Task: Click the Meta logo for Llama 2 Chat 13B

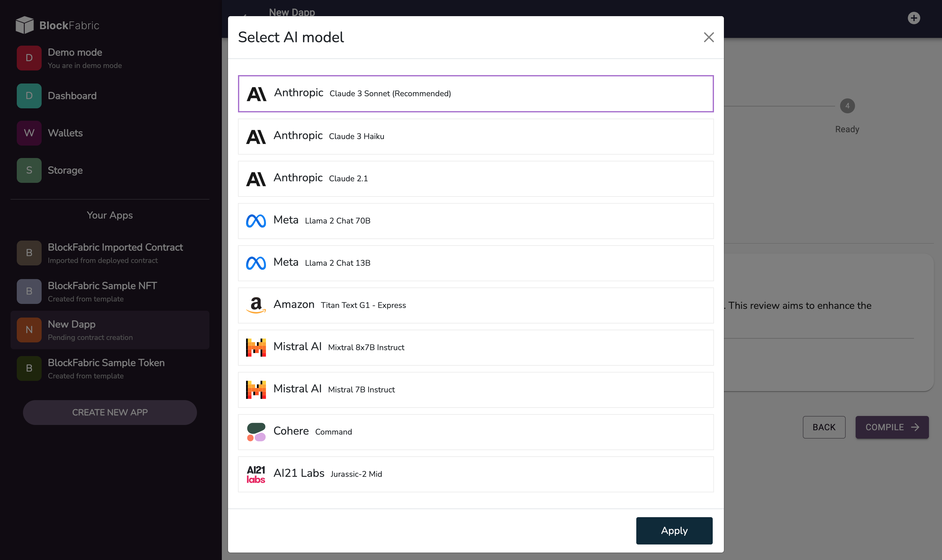Action: (x=256, y=263)
